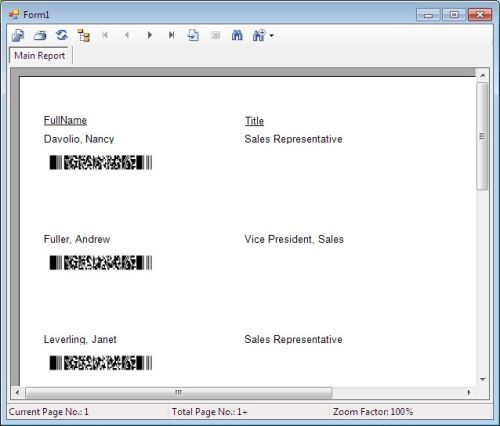Click the barcode under Fuller, Andrew
Viewport: 500px width, 426px height.
point(101,263)
